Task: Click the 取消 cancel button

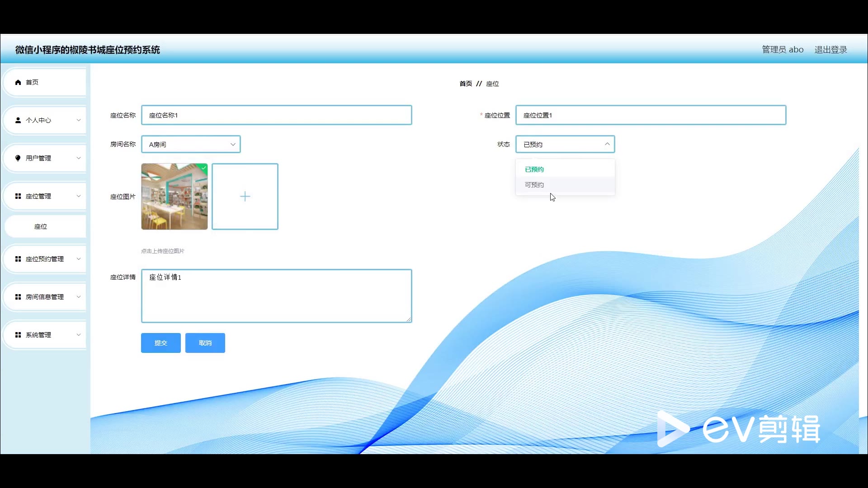Action: [205, 343]
